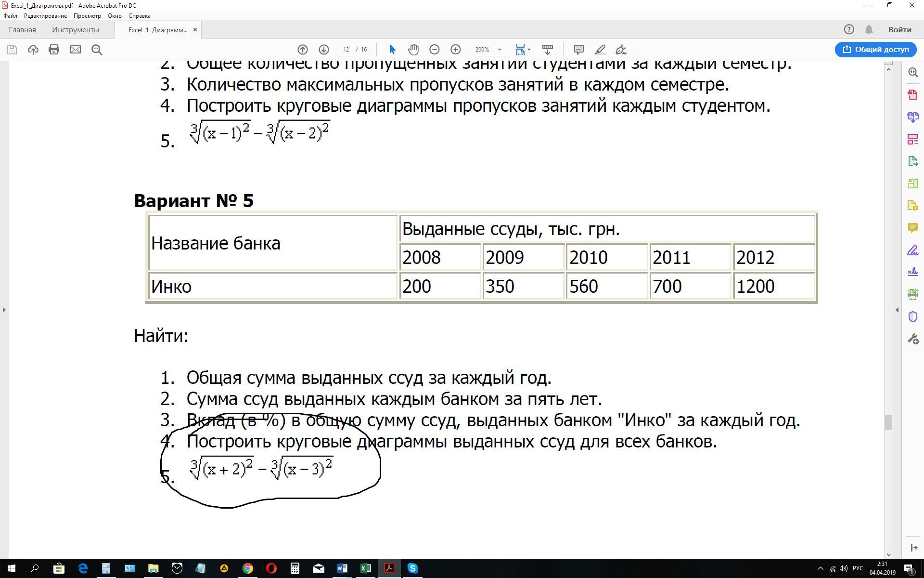Image resolution: width=924 pixels, height=578 pixels.
Task: Expand the left navigation pane
Action: tap(4, 310)
